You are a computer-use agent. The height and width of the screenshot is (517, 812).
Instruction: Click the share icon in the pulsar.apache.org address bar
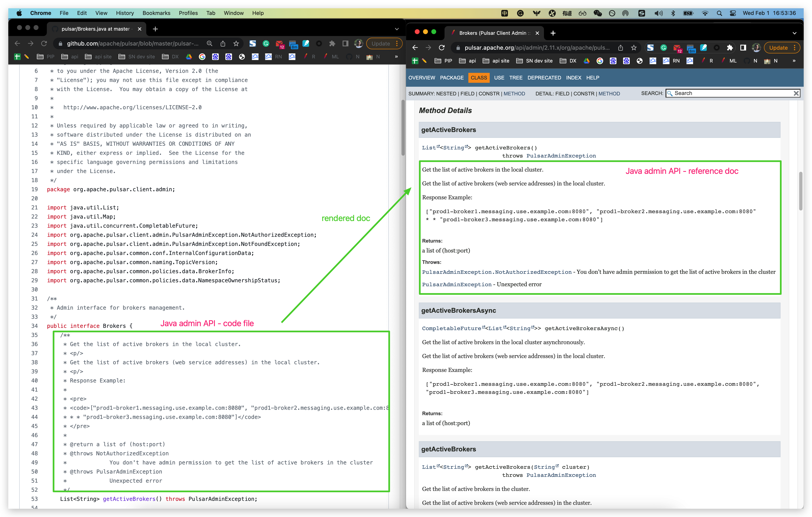620,48
